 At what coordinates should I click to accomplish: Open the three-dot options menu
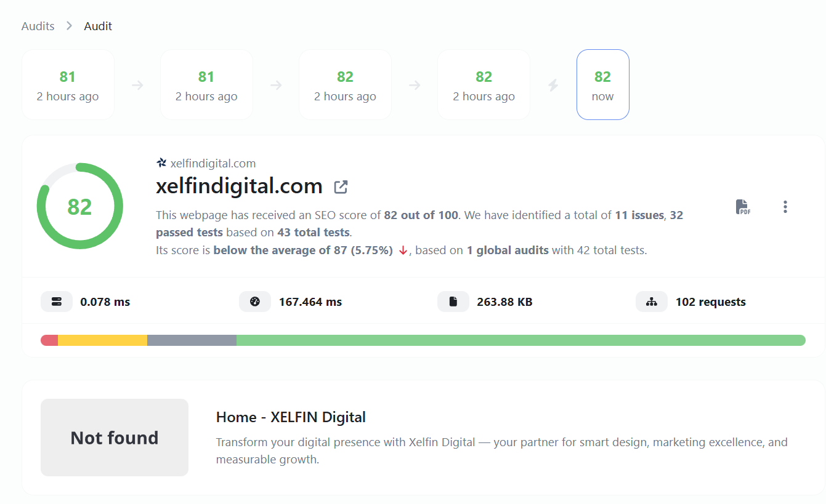click(x=785, y=207)
